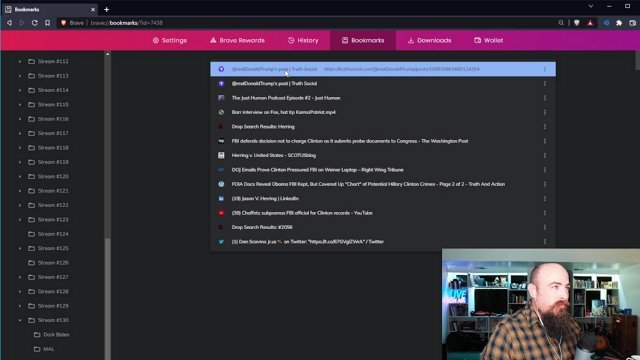
Task: Expand the Stream #120 folder arrow
Action: pos(20,176)
